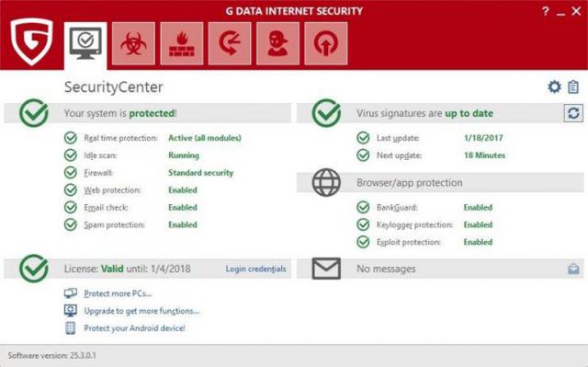This screenshot has height=367, width=588.
Task: Click Your system is protected header
Action: tap(120, 113)
